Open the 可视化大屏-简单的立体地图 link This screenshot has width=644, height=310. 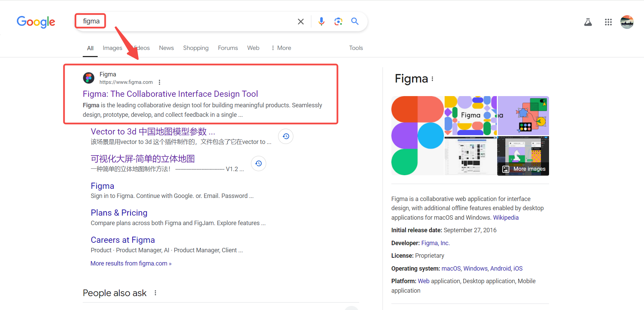click(x=143, y=159)
